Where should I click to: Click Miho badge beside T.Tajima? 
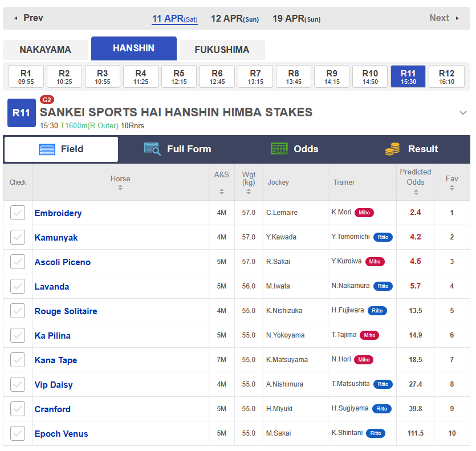pyautogui.click(x=369, y=335)
